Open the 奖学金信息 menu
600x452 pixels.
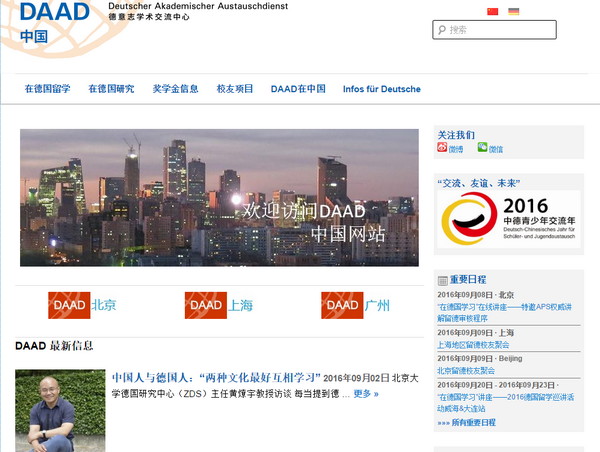click(175, 89)
